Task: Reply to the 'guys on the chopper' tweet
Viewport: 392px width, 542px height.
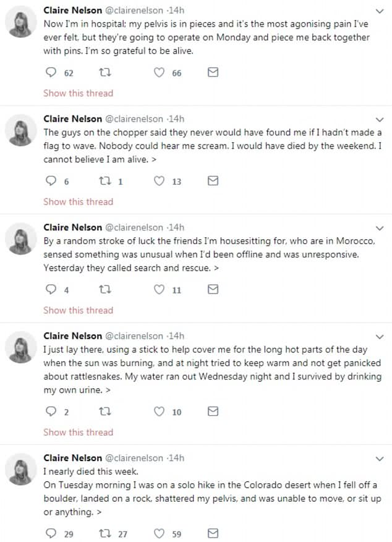Action: (x=52, y=182)
